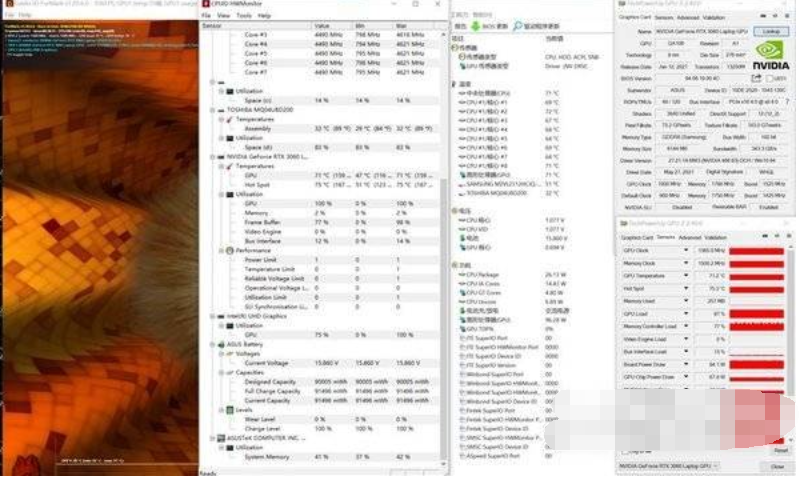Click the Voltages lightning icon under ASUS Battery

tap(230, 353)
